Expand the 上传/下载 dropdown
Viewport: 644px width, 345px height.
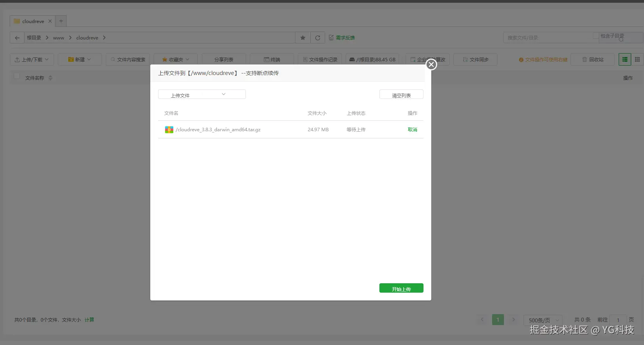point(32,59)
